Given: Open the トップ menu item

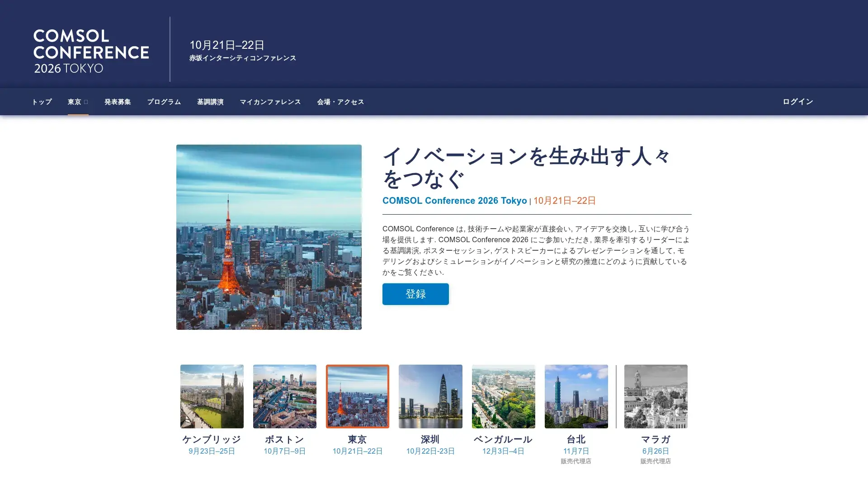Looking at the screenshot, I should point(42,102).
